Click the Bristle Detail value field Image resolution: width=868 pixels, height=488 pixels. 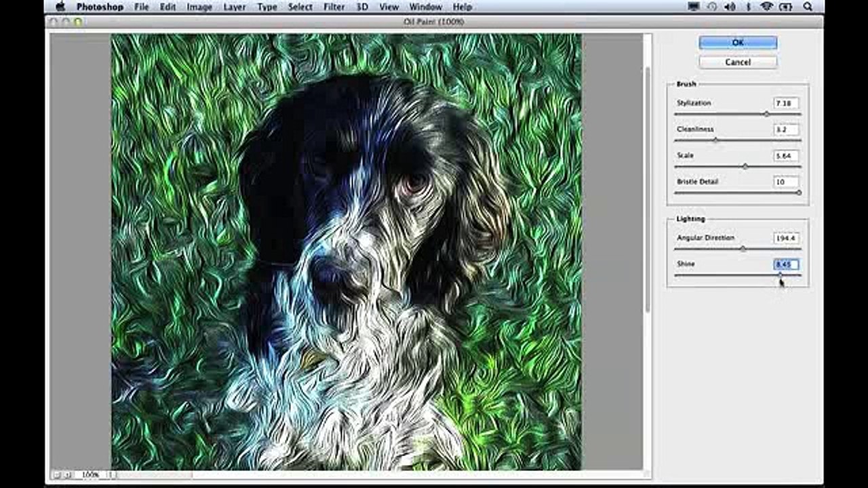point(786,182)
